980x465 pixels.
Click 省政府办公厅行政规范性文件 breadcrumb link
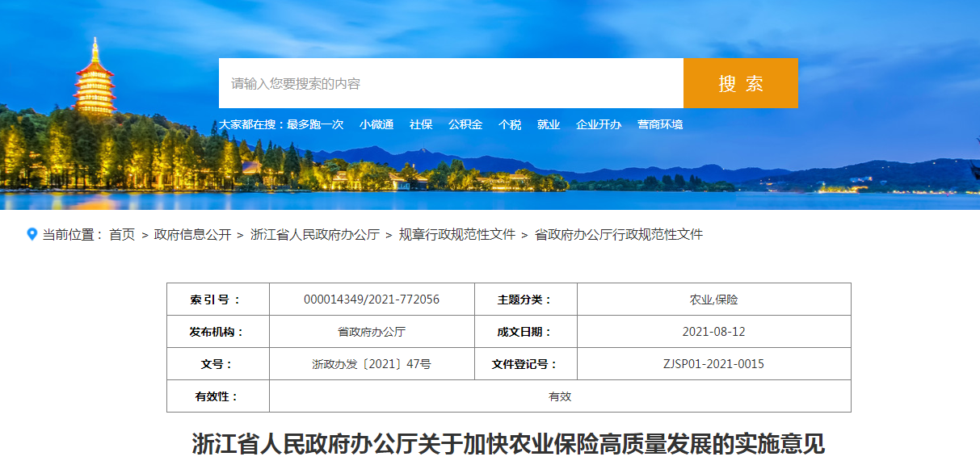619,235
